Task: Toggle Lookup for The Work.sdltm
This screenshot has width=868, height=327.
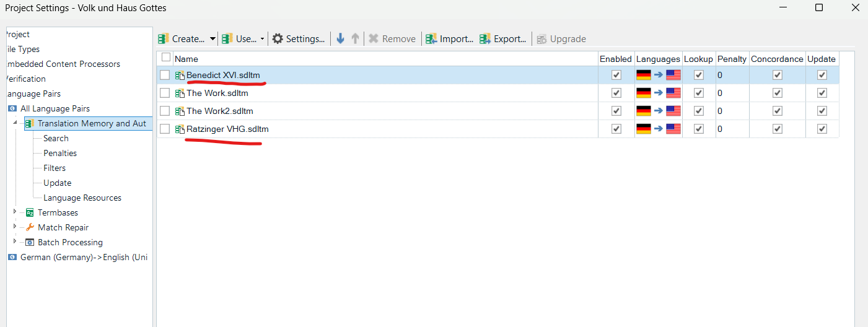Action: [699, 93]
